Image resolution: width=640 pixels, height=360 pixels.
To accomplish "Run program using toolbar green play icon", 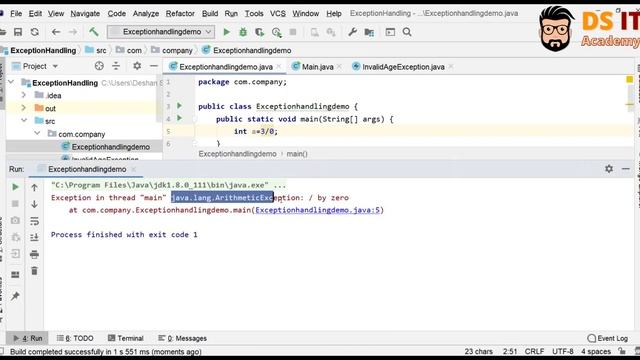I will (227, 32).
